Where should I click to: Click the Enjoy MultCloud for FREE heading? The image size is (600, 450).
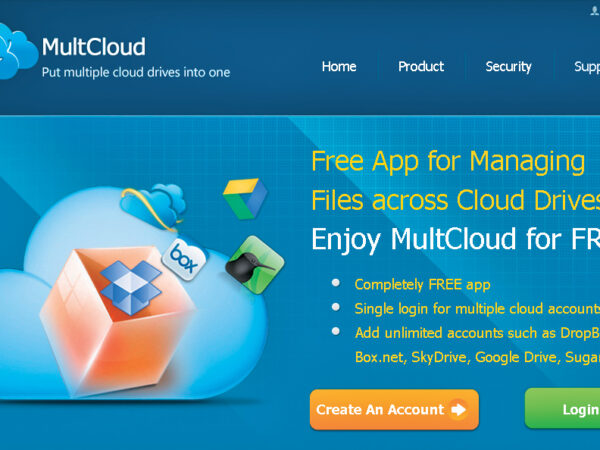(456, 240)
